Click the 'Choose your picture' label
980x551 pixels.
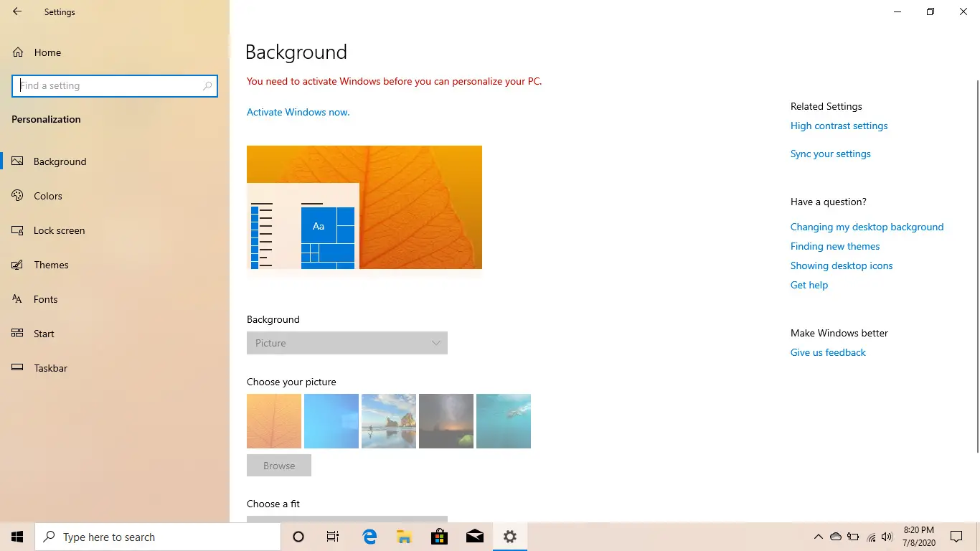(291, 382)
